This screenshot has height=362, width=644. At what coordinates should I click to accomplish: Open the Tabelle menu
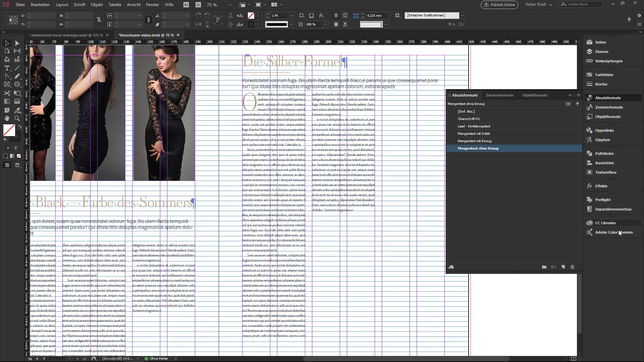115,5
